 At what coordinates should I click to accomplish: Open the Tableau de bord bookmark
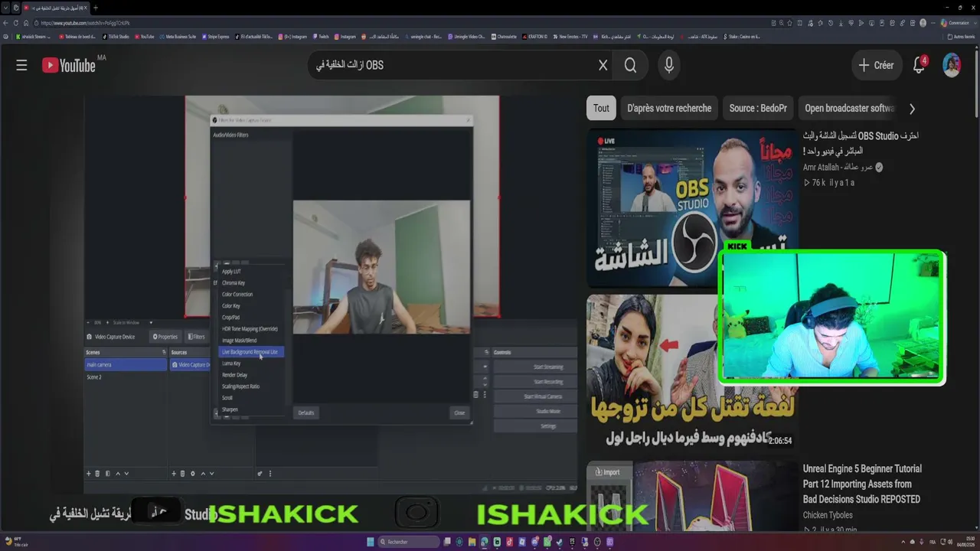[x=77, y=37]
